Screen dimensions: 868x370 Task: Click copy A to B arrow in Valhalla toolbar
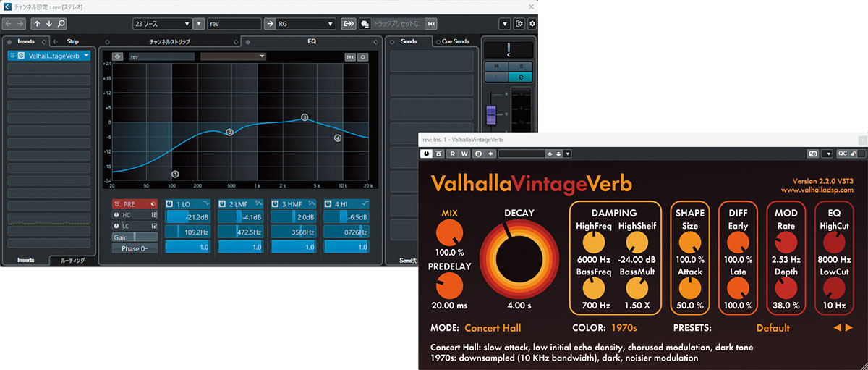pos(490,154)
